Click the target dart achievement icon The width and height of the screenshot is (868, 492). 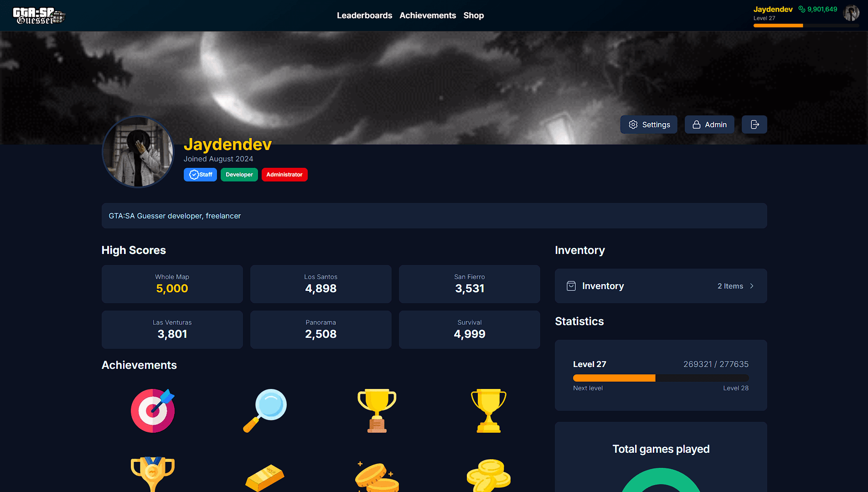click(x=153, y=410)
